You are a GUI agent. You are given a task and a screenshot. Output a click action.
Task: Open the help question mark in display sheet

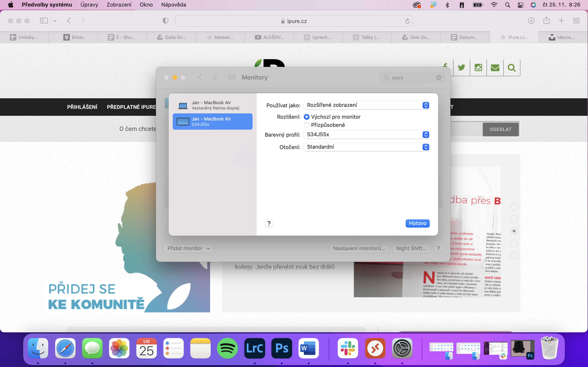click(269, 223)
